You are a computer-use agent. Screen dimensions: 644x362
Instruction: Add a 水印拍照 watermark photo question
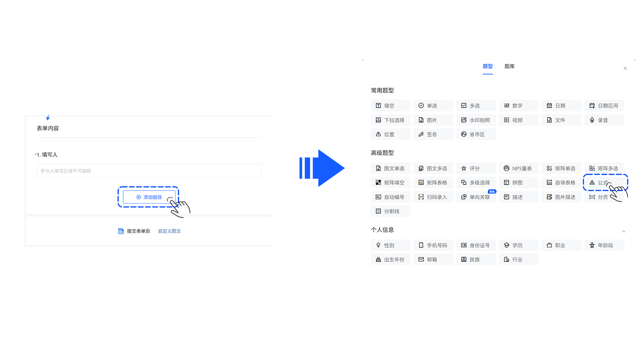coord(476,120)
